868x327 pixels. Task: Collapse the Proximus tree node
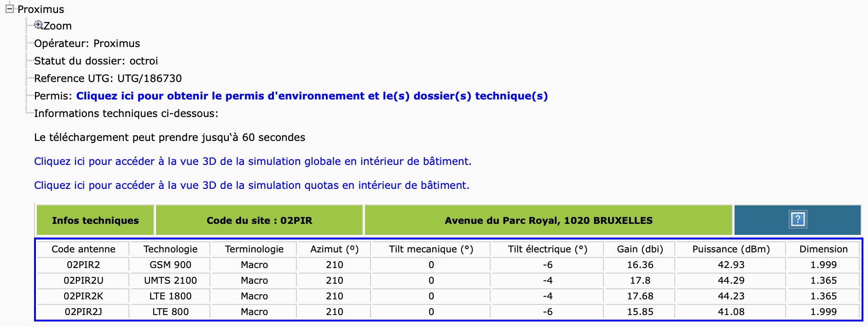click(x=9, y=9)
